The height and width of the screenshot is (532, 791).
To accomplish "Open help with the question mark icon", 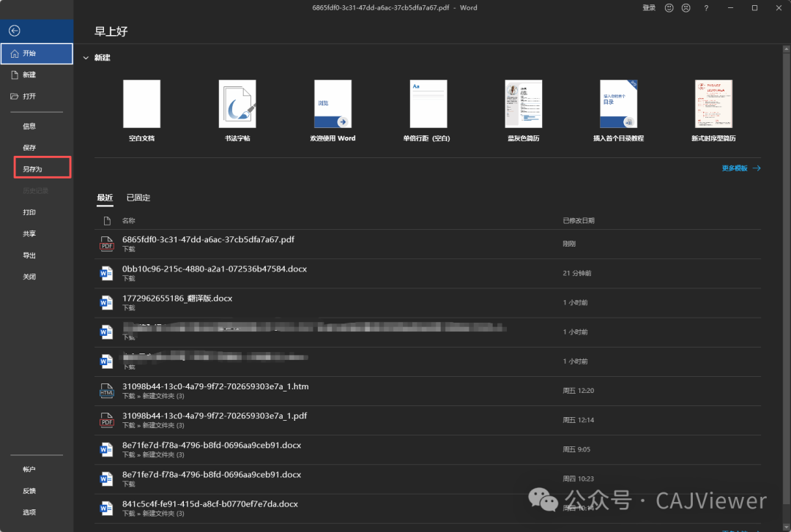I will coord(706,8).
